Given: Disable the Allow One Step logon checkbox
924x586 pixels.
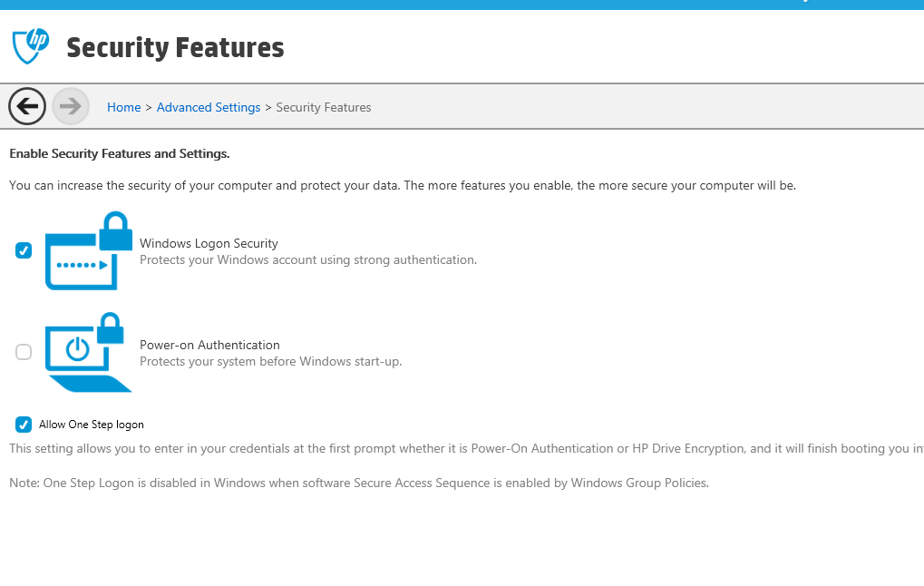Looking at the screenshot, I should pyautogui.click(x=24, y=424).
